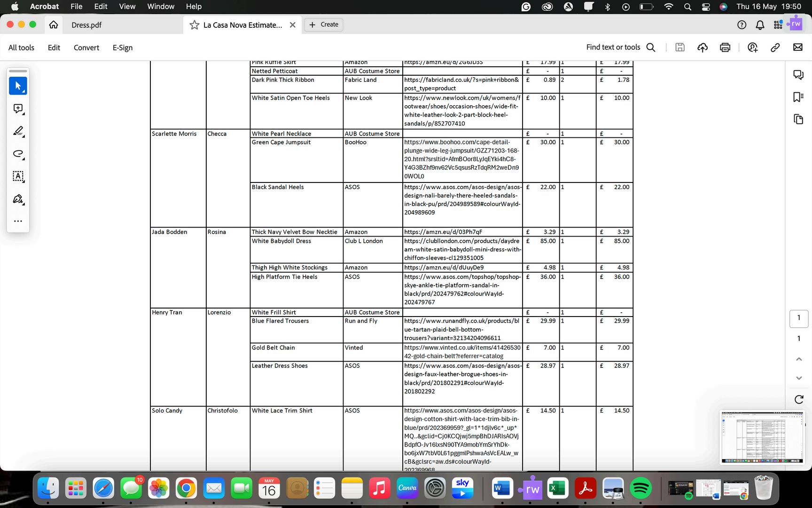Click the 'Leather Dress Shoes' item cell
The height and width of the screenshot is (508, 812).
click(x=297, y=383)
